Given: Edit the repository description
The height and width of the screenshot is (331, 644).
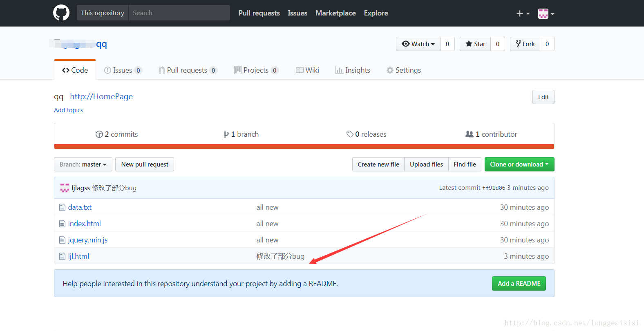Looking at the screenshot, I should coord(543,97).
